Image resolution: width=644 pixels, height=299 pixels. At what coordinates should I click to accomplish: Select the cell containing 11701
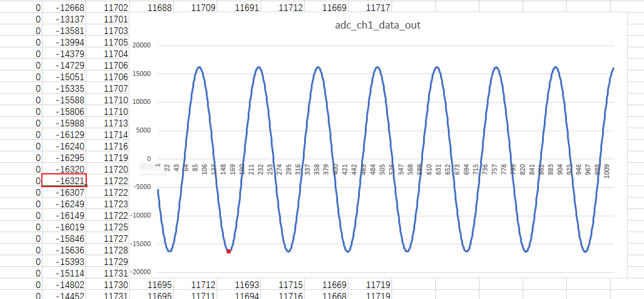[x=108, y=19]
